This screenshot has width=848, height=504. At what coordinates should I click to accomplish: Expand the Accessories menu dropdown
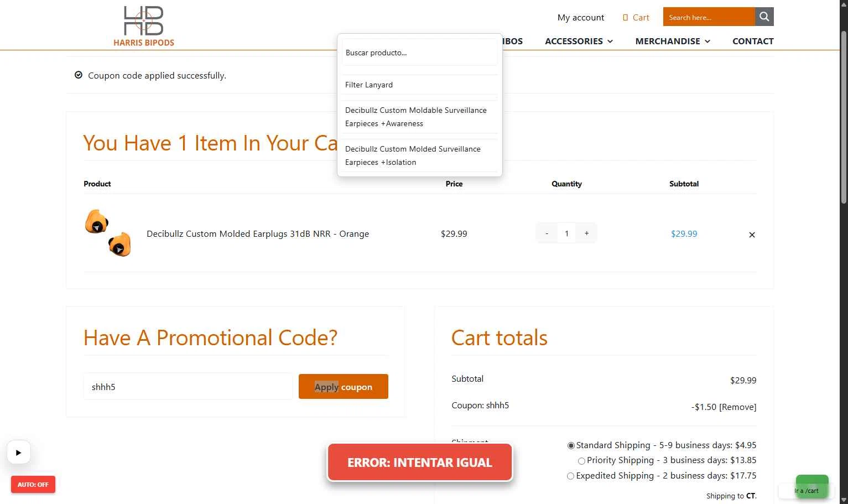(579, 41)
